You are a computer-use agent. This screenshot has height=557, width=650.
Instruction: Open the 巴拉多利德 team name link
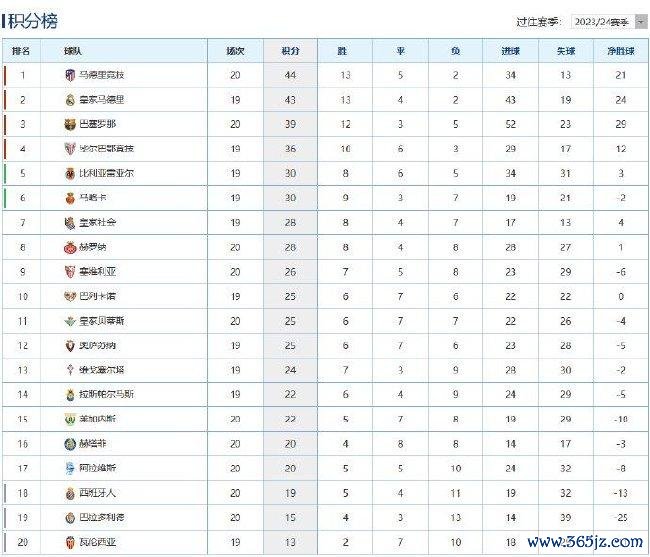tap(102, 518)
